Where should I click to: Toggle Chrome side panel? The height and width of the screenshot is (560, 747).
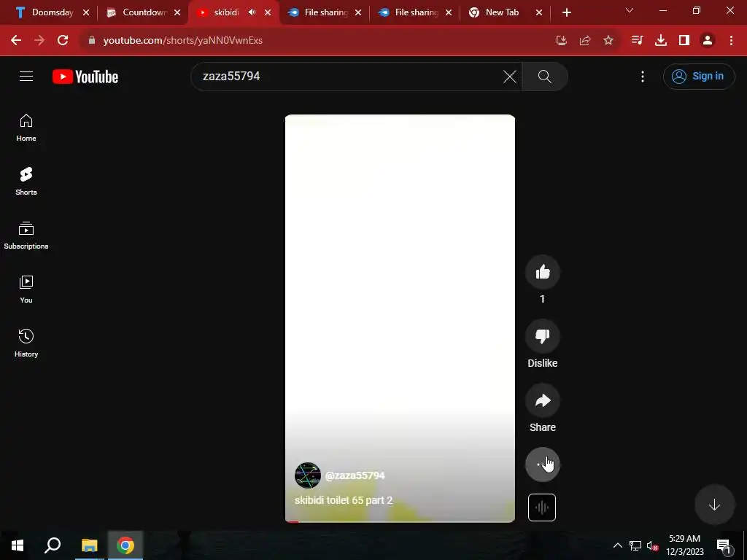[x=684, y=40]
